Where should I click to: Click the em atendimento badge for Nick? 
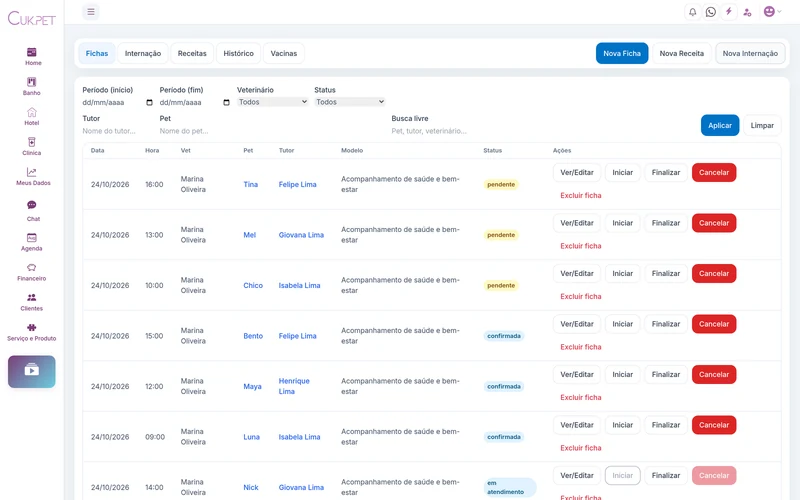coord(509,487)
